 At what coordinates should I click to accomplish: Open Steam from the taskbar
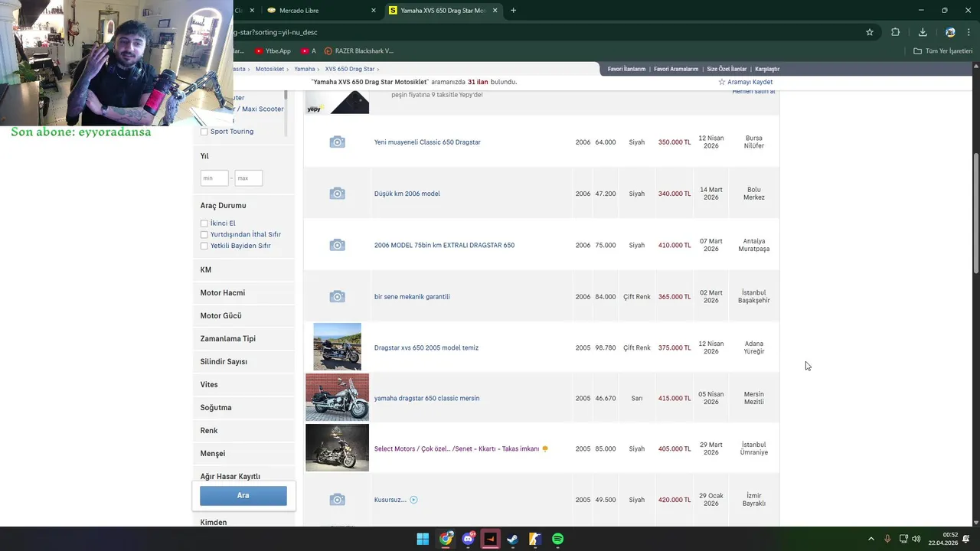(512, 539)
